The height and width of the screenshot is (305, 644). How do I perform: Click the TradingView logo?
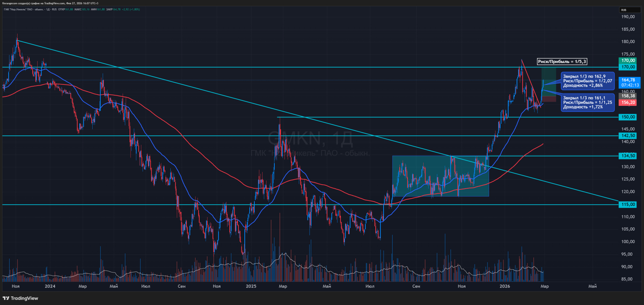[x=20, y=298]
